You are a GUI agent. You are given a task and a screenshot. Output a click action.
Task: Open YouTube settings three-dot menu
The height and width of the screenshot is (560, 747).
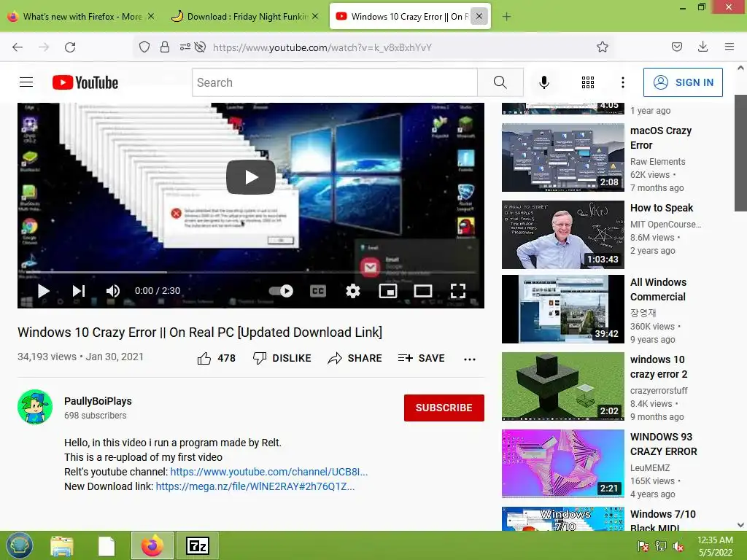(623, 82)
